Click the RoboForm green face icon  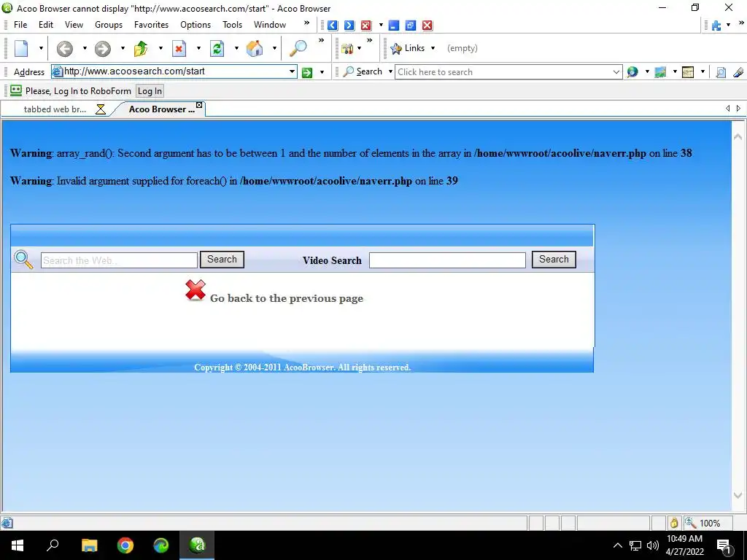tap(16, 90)
